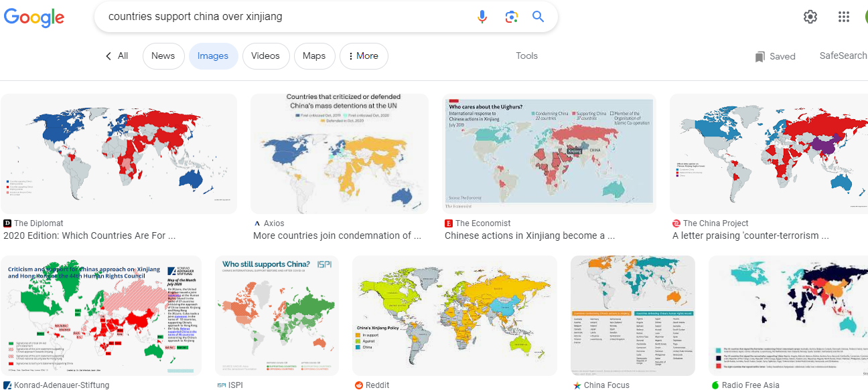Switch to the Maps tab

tap(314, 56)
